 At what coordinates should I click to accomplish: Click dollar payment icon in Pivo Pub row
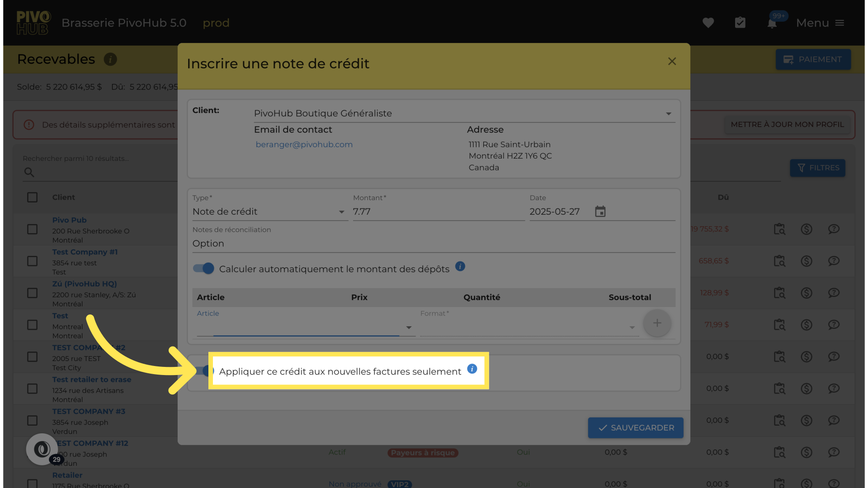[806, 229]
